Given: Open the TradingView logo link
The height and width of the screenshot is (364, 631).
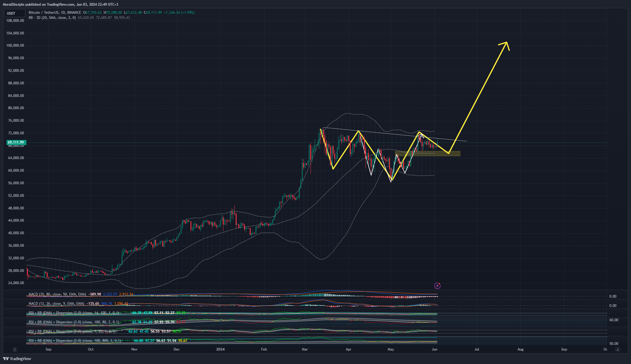Looking at the screenshot, I should pyautogui.click(x=17, y=359).
